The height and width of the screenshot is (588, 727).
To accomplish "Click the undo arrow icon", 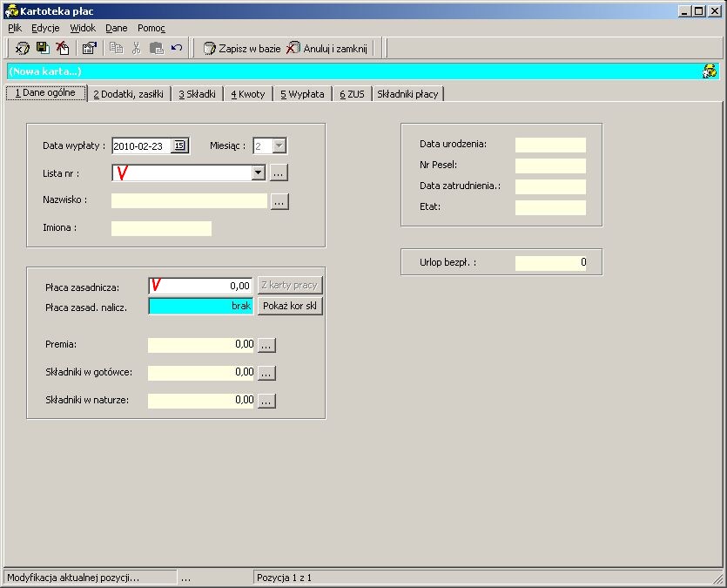I will [177, 47].
